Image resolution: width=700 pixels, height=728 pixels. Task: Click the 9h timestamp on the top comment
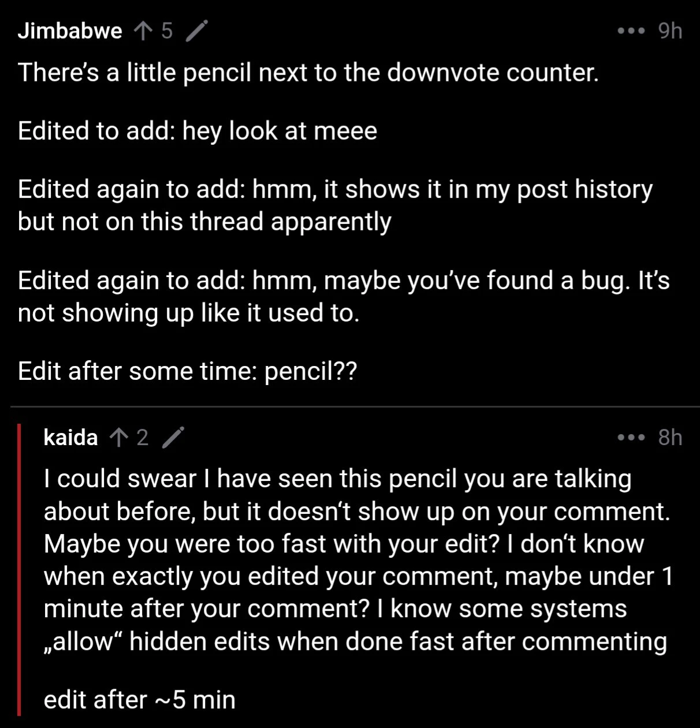click(670, 30)
